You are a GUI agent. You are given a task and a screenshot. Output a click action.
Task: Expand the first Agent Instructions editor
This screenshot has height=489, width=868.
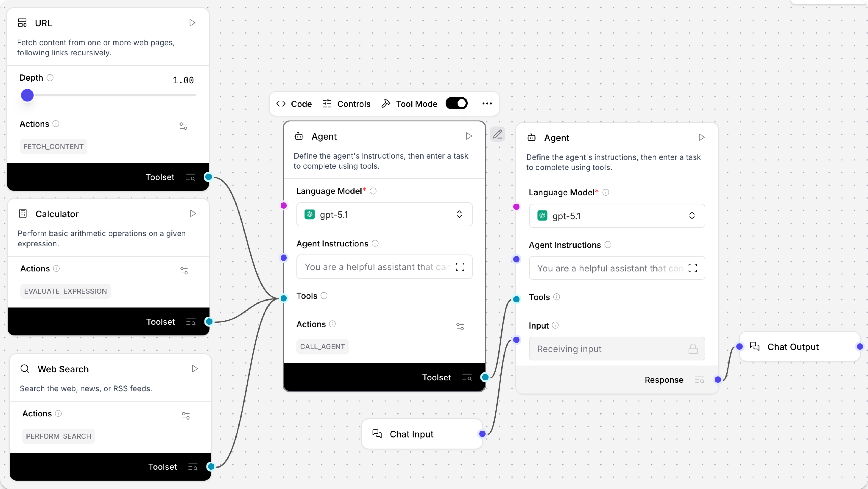(460, 267)
